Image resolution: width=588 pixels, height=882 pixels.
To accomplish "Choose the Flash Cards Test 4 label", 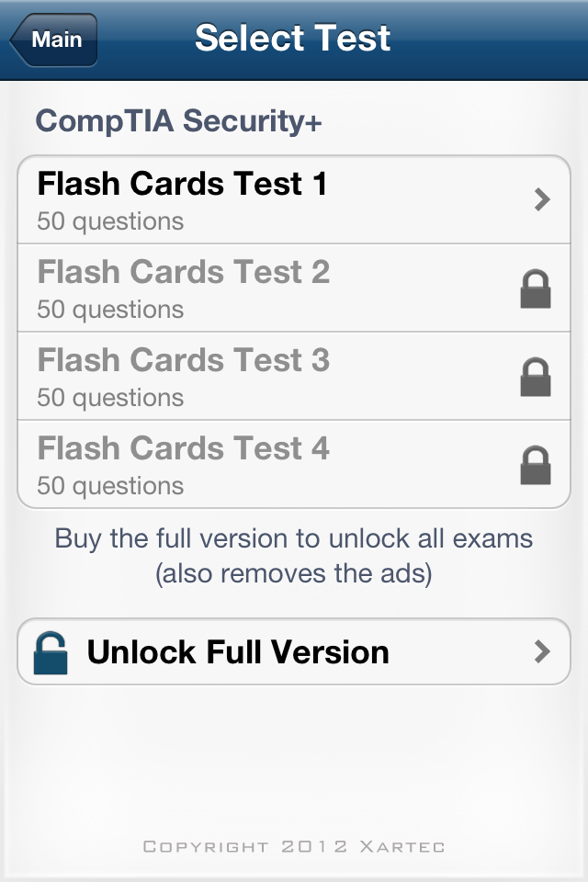I will 184,449.
